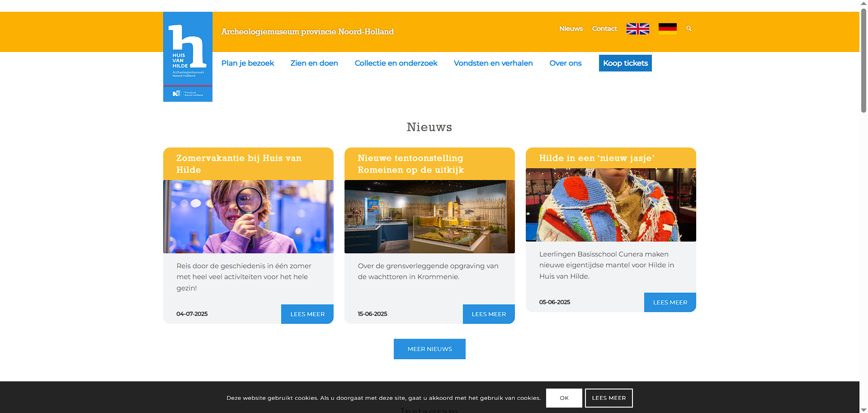Click the 'Meer nieuws' button

coord(429,349)
